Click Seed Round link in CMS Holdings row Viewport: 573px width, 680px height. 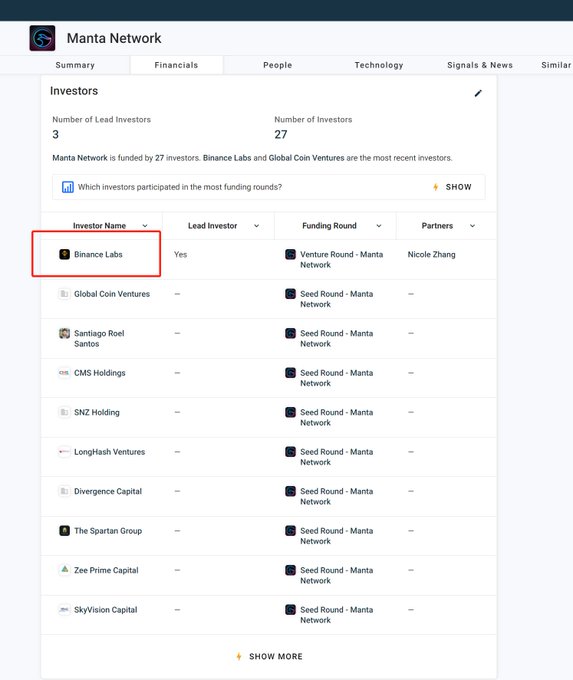click(337, 378)
